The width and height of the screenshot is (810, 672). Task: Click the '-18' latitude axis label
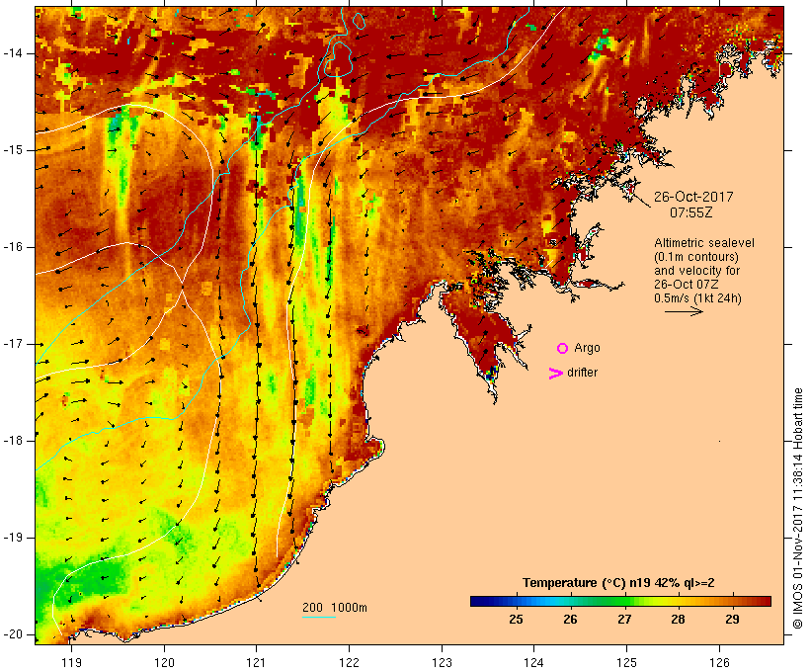[12, 441]
